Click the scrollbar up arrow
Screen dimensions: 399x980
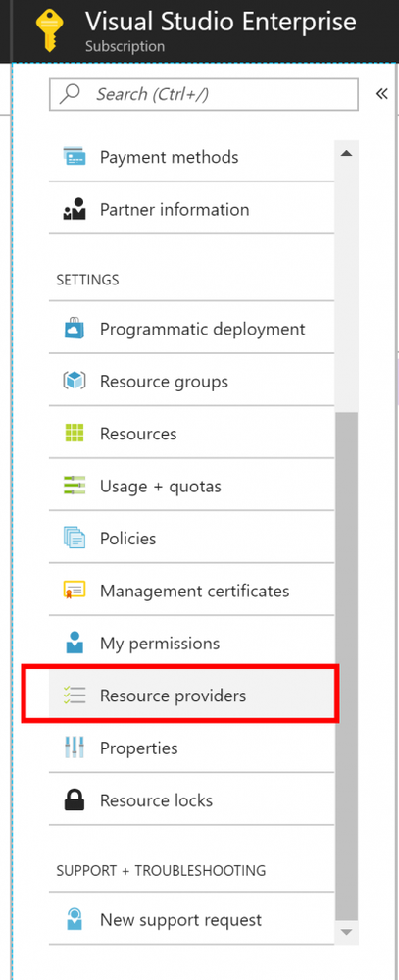(346, 153)
